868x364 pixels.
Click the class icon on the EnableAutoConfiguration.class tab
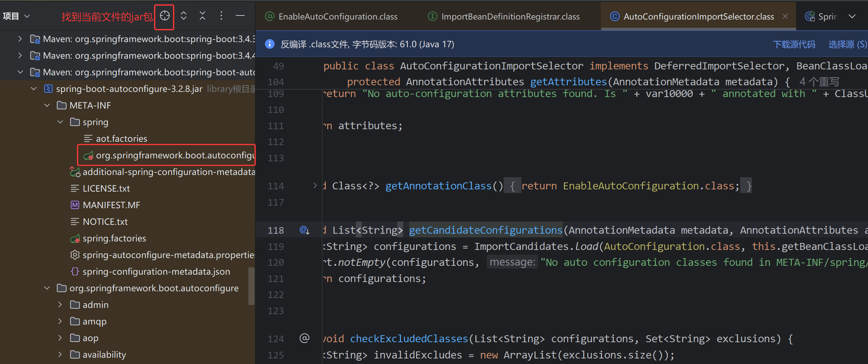tap(270, 16)
